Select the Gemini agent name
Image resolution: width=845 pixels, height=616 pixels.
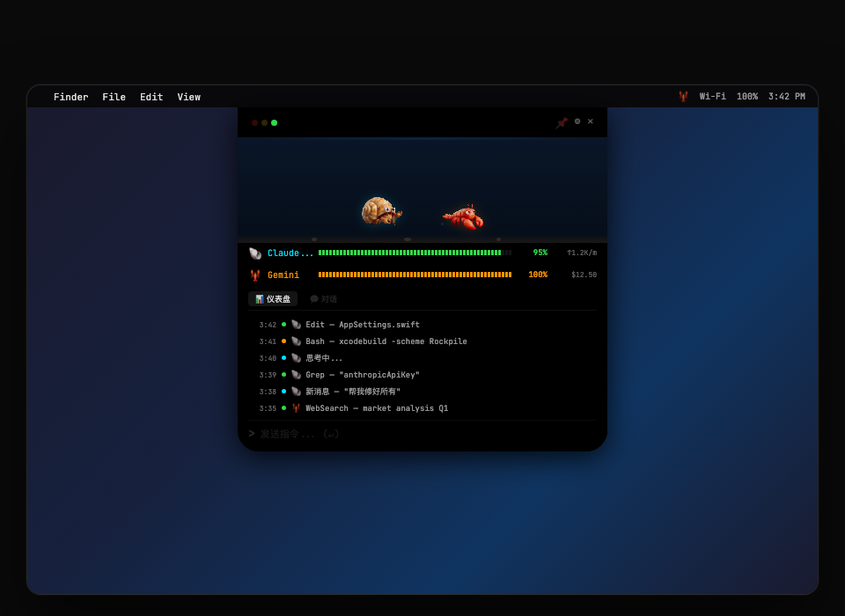coord(283,275)
